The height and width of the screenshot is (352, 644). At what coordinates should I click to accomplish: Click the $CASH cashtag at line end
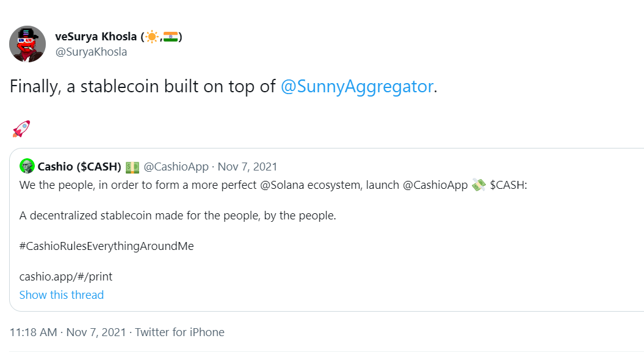(x=508, y=185)
